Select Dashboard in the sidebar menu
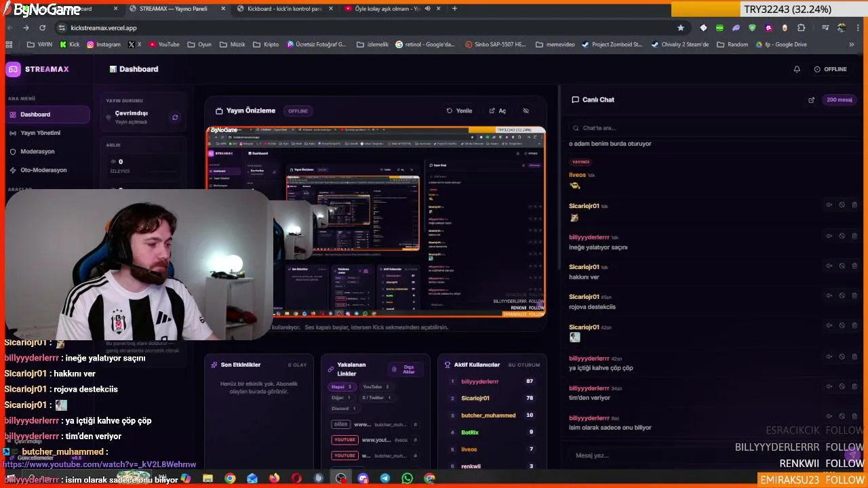 [47, 115]
